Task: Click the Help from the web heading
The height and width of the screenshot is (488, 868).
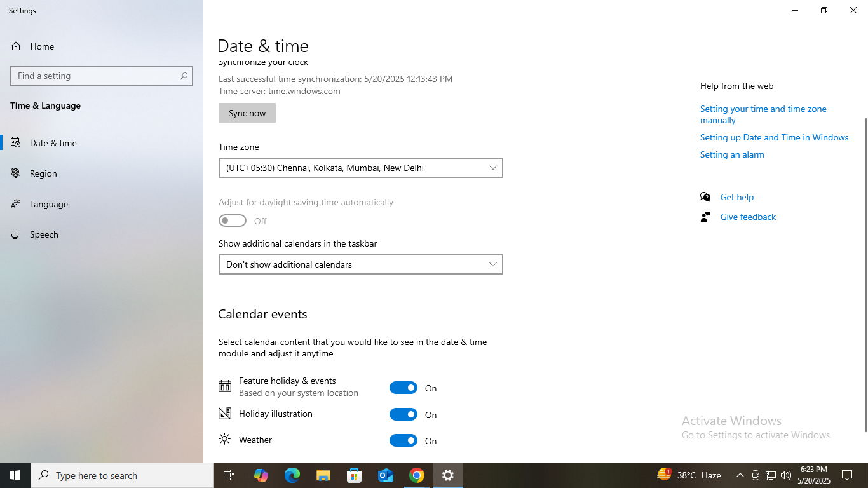Action: 736,86
